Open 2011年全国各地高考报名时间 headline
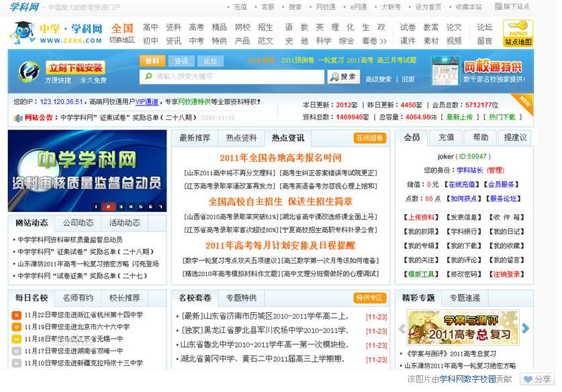The height and width of the screenshot is (392, 562). [x=281, y=158]
